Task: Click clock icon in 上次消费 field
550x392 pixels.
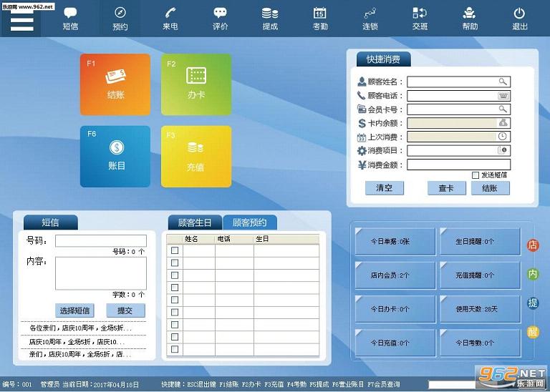Action: [x=503, y=137]
